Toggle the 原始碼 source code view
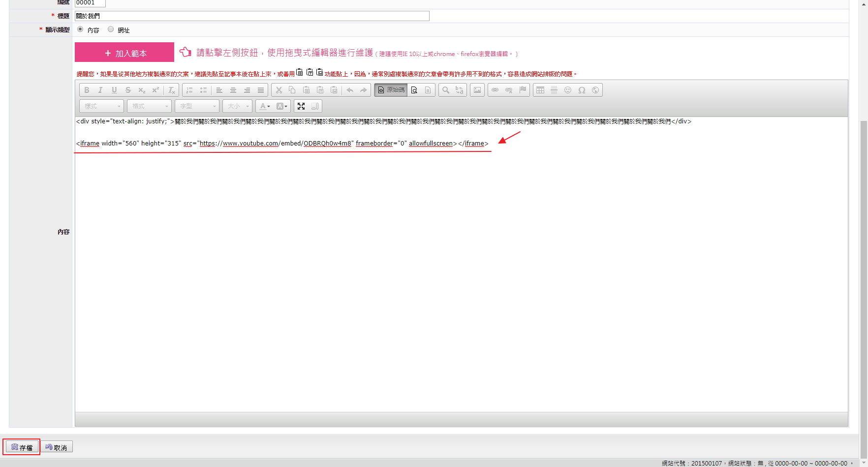This screenshot has height=467, width=868. (x=391, y=90)
